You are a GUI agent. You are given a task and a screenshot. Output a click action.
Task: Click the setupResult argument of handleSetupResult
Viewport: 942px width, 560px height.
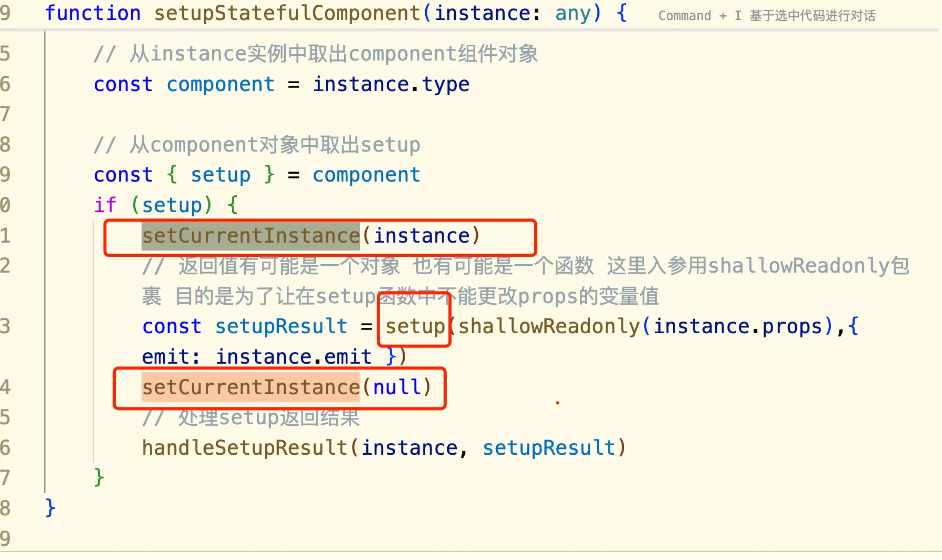tap(549, 448)
